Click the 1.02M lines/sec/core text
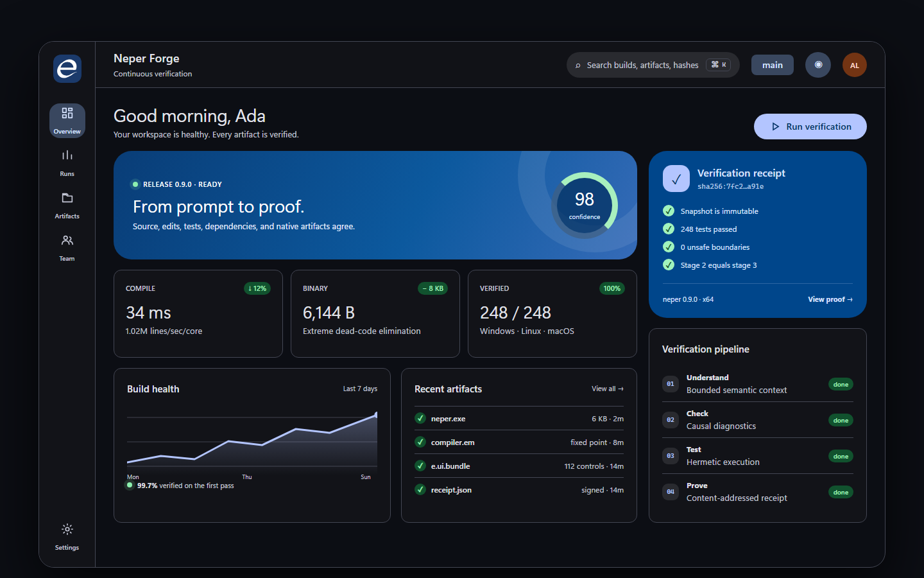 [164, 331]
